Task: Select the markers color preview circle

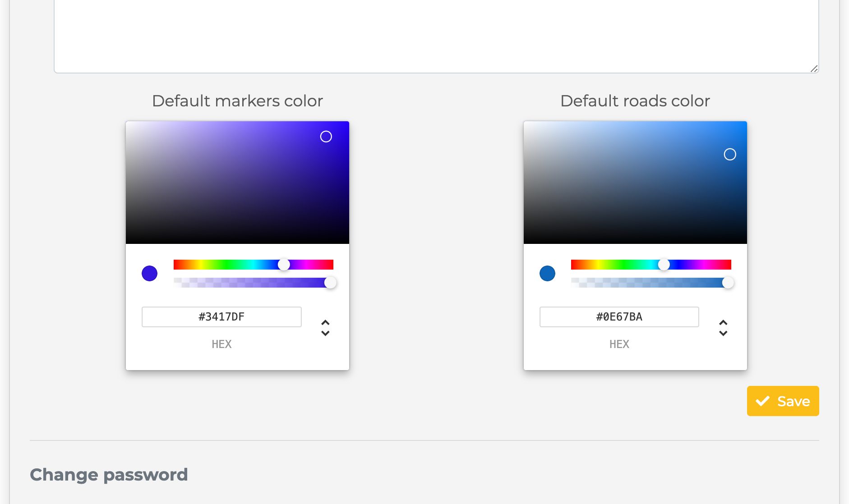Action: [149, 273]
